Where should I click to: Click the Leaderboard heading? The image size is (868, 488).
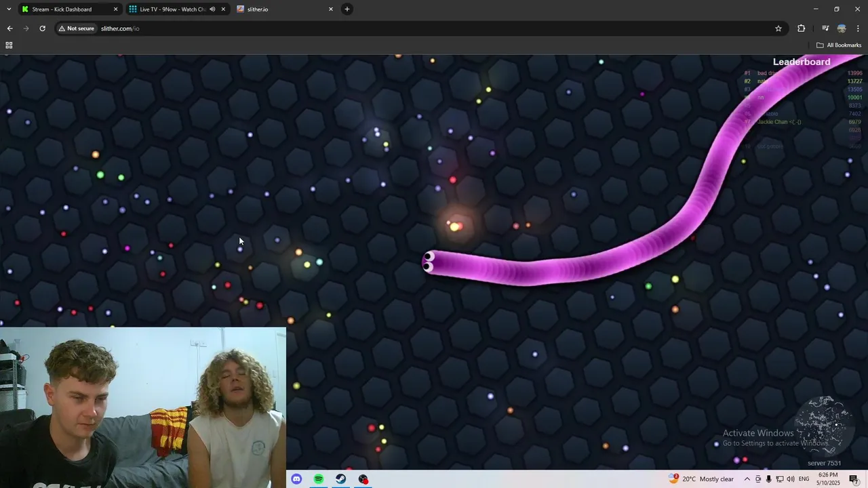802,62
